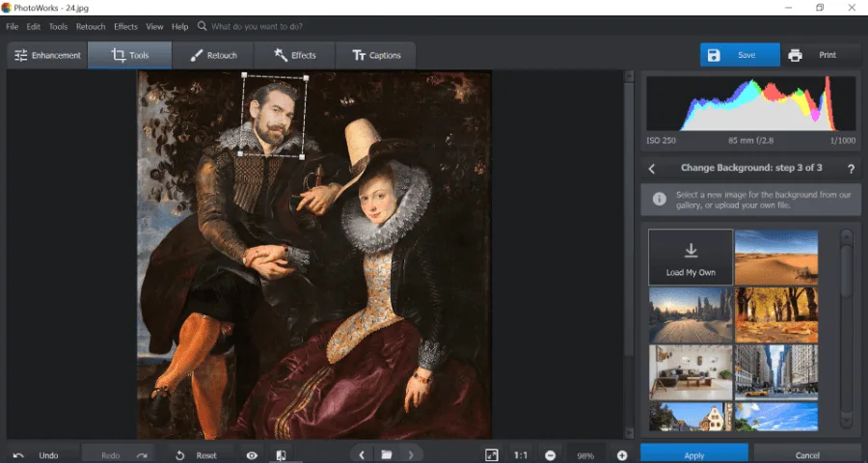Open the Enhancement tab
The height and width of the screenshot is (463, 868).
[x=47, y=55]
